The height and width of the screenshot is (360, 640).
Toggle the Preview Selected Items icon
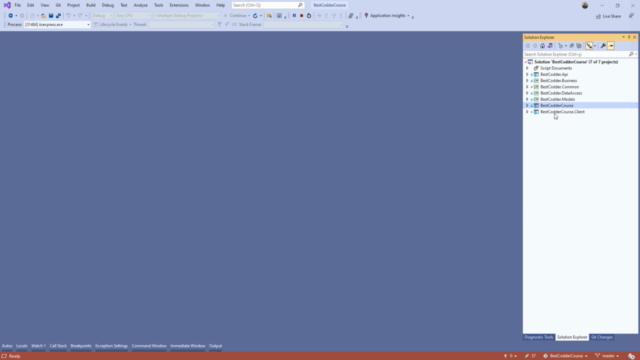611,46
